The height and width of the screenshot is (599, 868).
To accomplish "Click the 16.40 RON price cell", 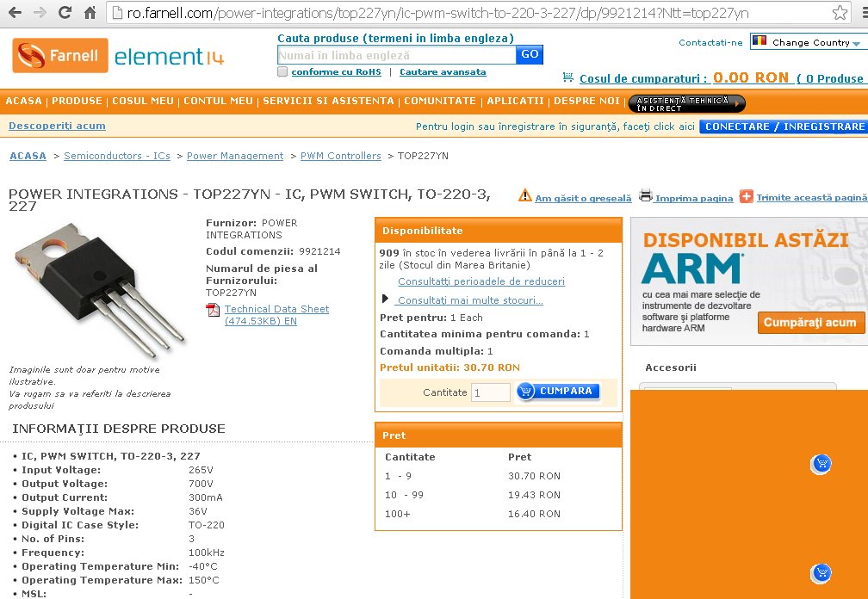I will 534,514.
